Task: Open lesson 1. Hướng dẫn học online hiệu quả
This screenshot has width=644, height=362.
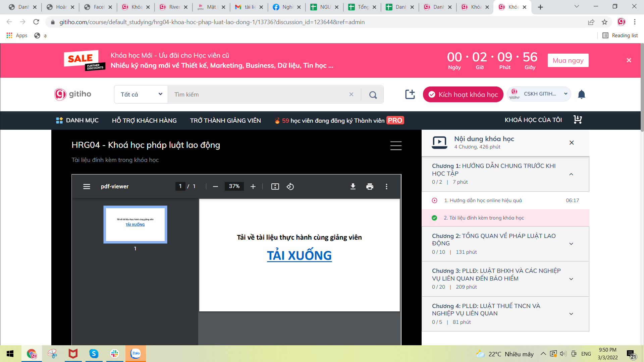Action: click(x=505, y=200)
